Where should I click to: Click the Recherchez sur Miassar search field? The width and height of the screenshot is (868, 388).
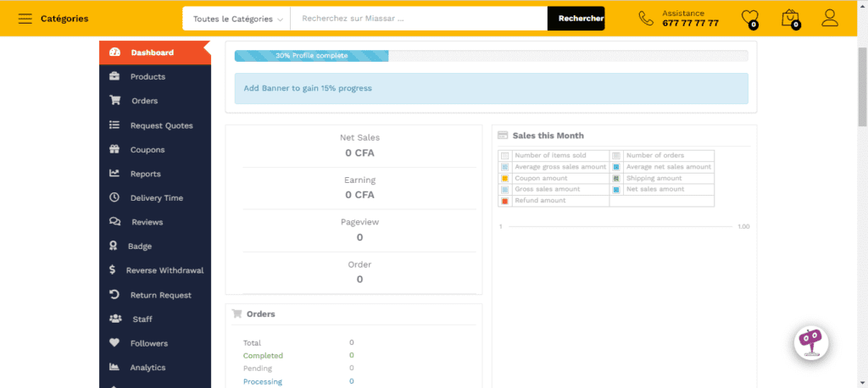tap(419, 19)
